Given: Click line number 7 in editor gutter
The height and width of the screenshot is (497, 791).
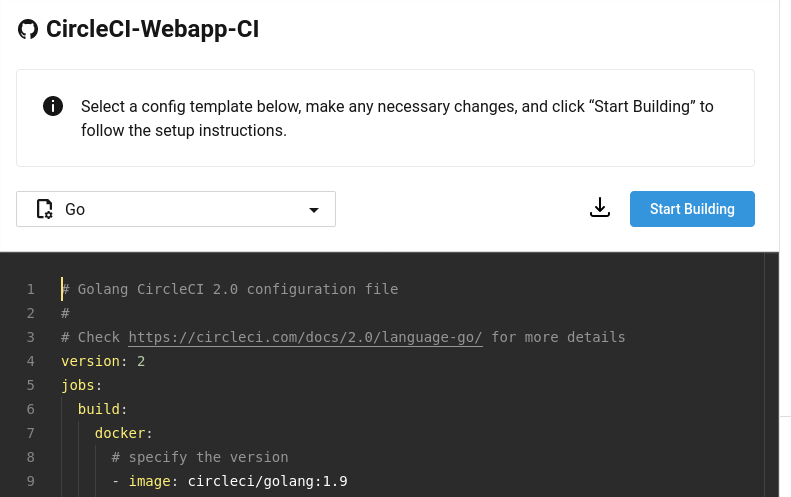Looking at the screenshot, I should 31,433.
